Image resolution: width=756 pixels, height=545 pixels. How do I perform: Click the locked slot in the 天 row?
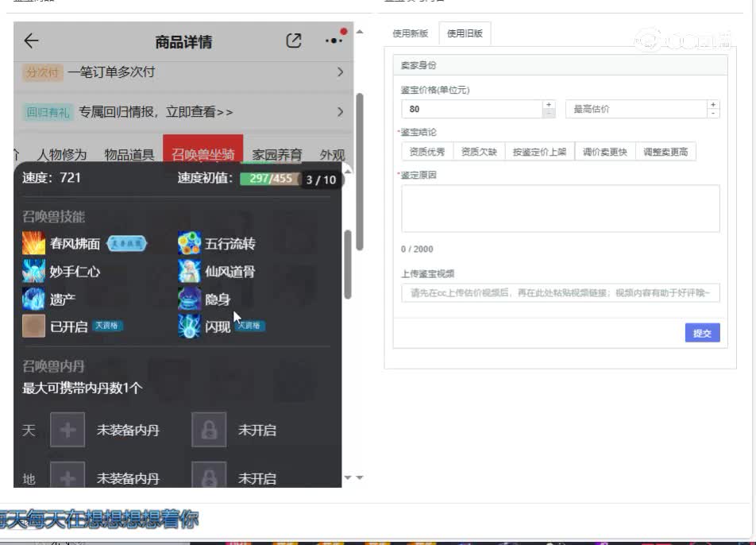(209, 430)
